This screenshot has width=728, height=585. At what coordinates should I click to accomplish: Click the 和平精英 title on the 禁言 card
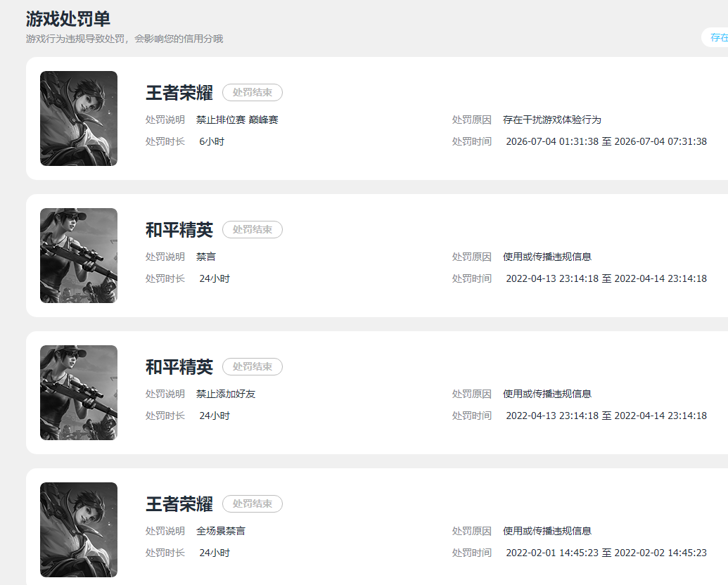coord(179,229)
